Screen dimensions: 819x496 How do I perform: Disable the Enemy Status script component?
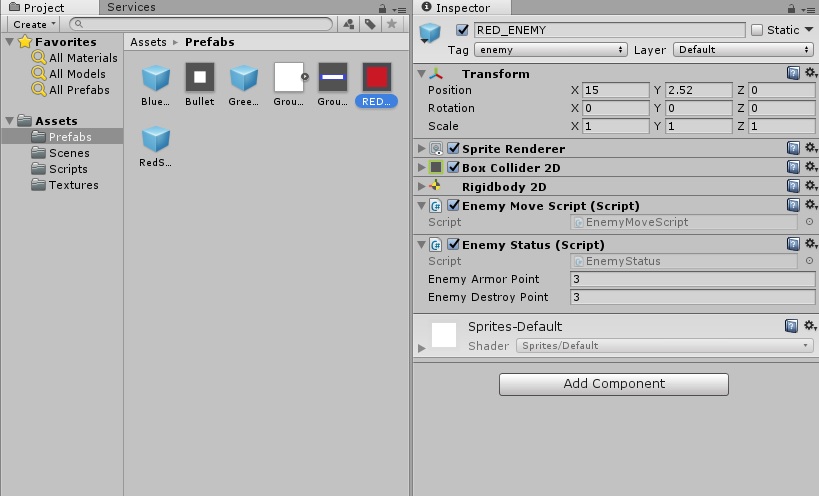(453, 244)
